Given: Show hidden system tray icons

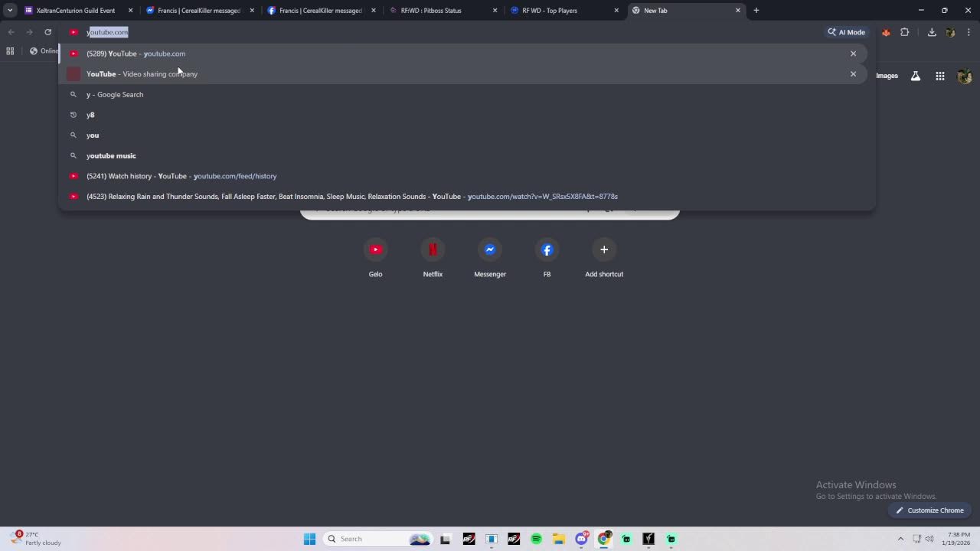Looking at the screenshot, I should click(900, 539).
